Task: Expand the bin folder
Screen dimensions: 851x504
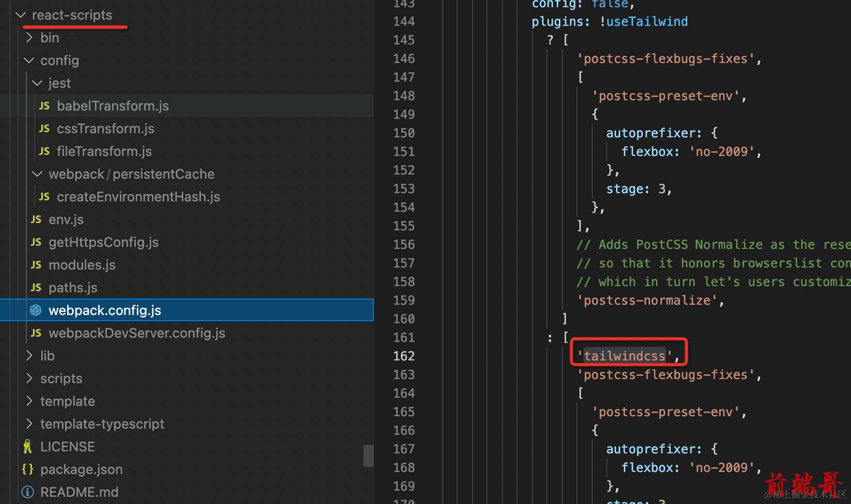Action: pos(29,38)
